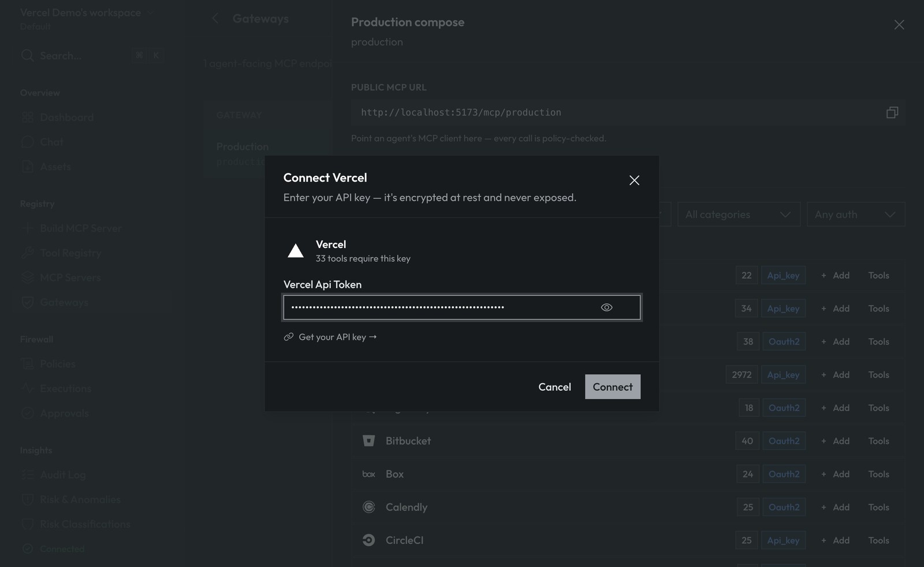The image size is (924, 567).
Task: Click the public MCP URL text
Action: (461, 112)
